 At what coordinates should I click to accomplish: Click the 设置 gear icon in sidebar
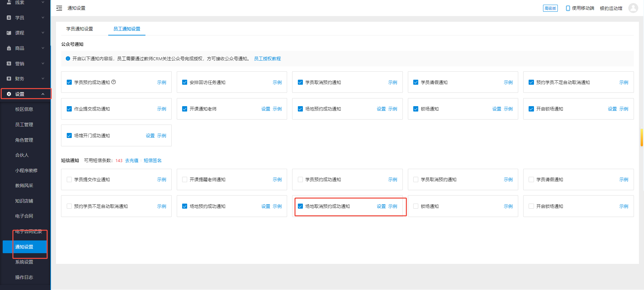[9, 94]
